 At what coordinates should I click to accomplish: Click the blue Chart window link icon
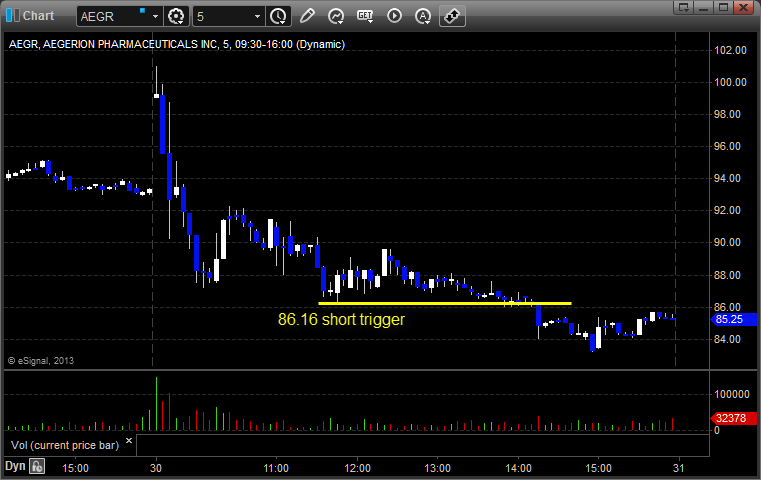click(13, 15)
